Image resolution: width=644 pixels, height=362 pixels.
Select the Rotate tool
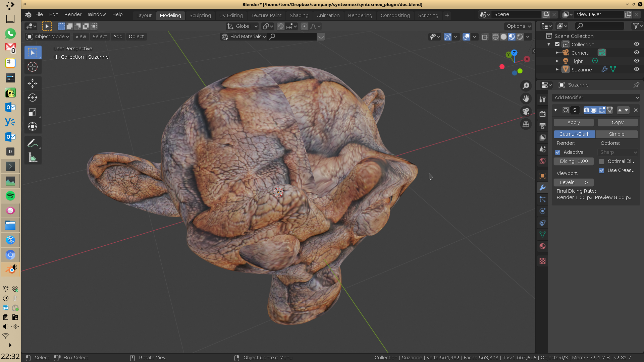[x=33, y=98]
